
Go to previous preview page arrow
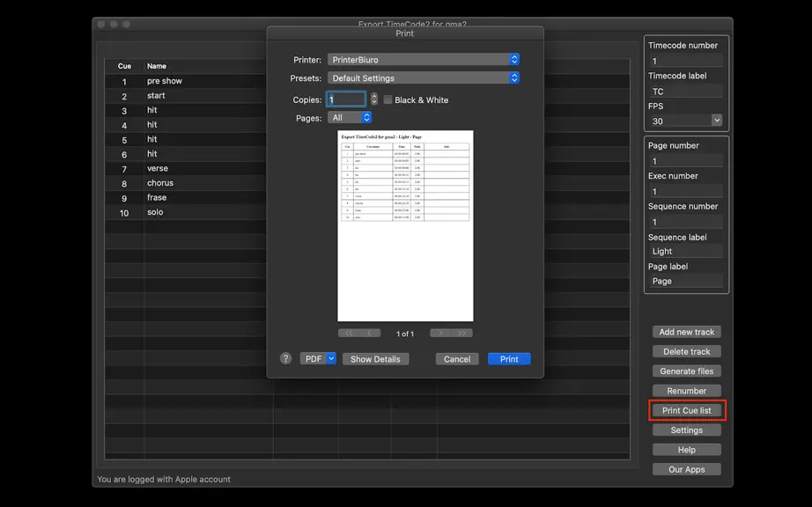(370, 334)
